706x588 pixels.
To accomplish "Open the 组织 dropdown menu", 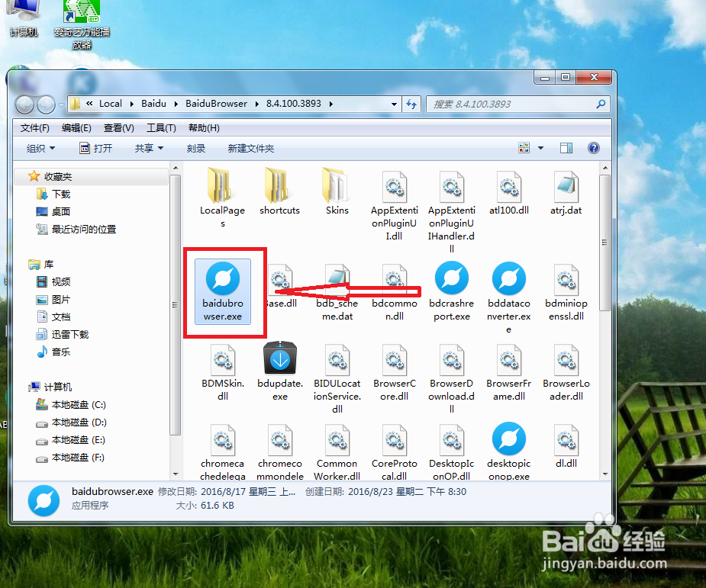I will 40,149.
